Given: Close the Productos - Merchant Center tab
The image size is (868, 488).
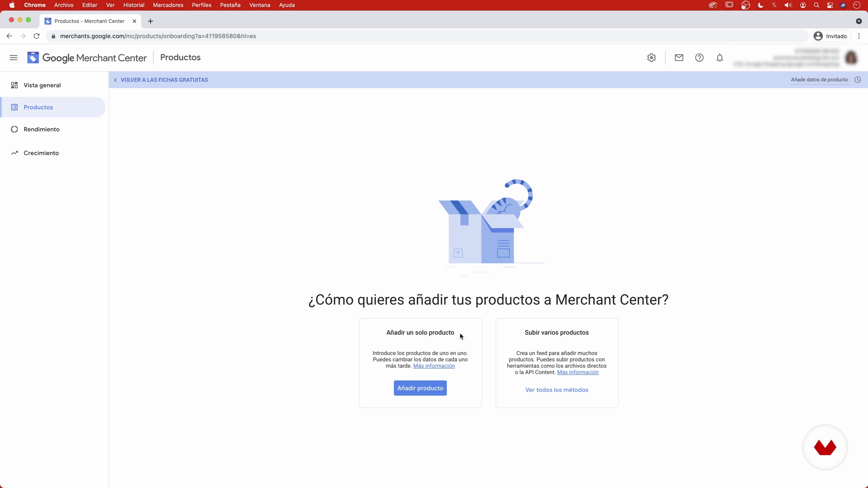Looking at the screenshot, I should coord(134,21).
